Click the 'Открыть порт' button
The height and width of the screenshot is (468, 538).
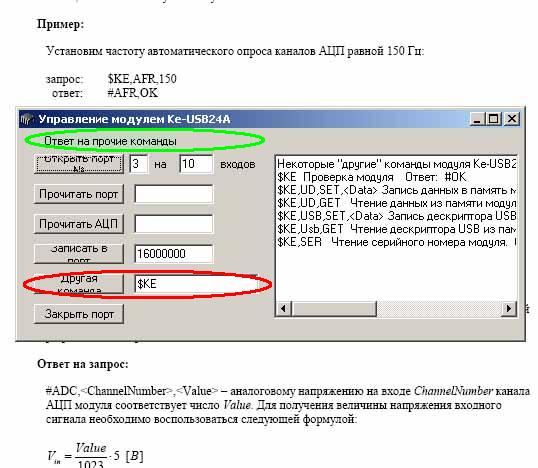click(79, 164)
